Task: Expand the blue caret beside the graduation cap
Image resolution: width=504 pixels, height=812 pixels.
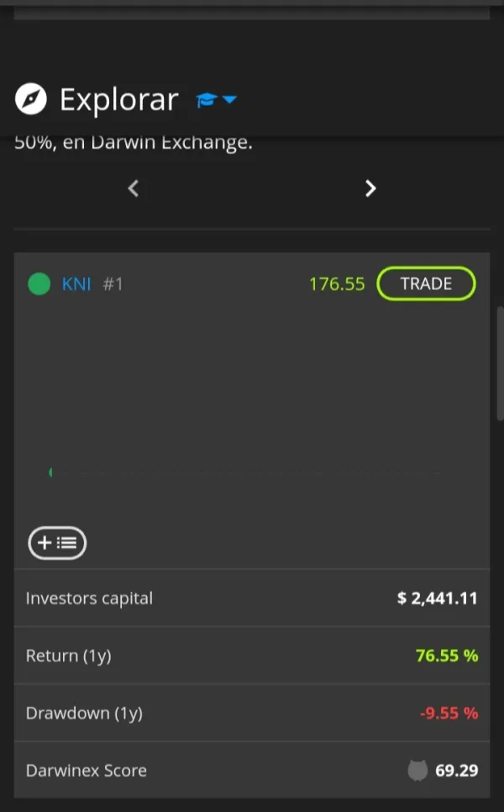Action: click(229, 100)
